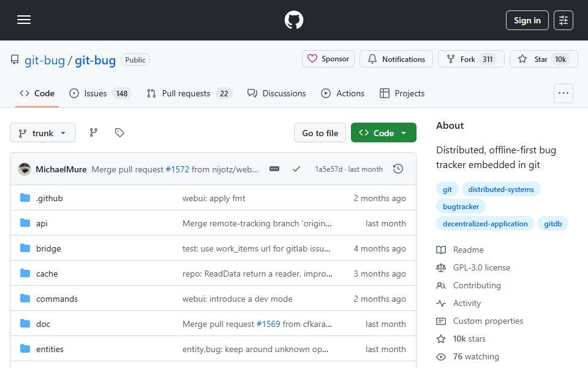Viewport: 588px width, 368px height.
Task: Click the Sign in button
Action: click(x=527, y=20)
